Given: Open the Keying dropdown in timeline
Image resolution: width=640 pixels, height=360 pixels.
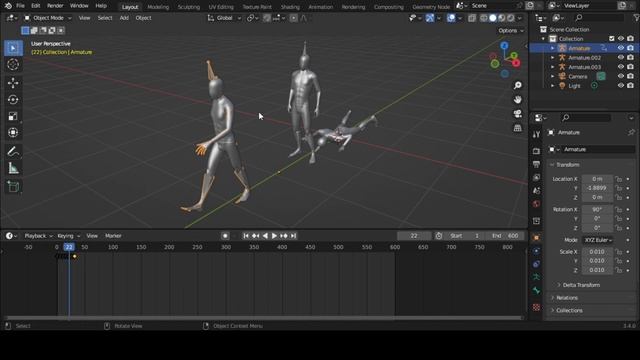Looking at the screenshot, I should click(69, 236).
